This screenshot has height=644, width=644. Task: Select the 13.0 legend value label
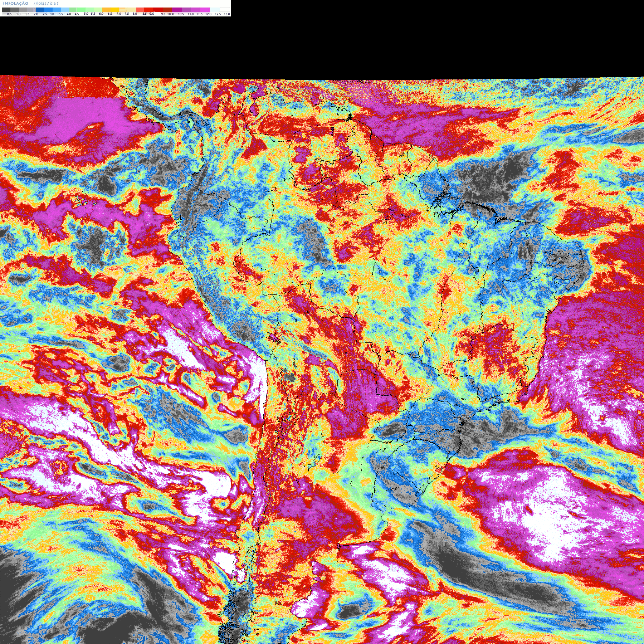click(x=227, y=14)
